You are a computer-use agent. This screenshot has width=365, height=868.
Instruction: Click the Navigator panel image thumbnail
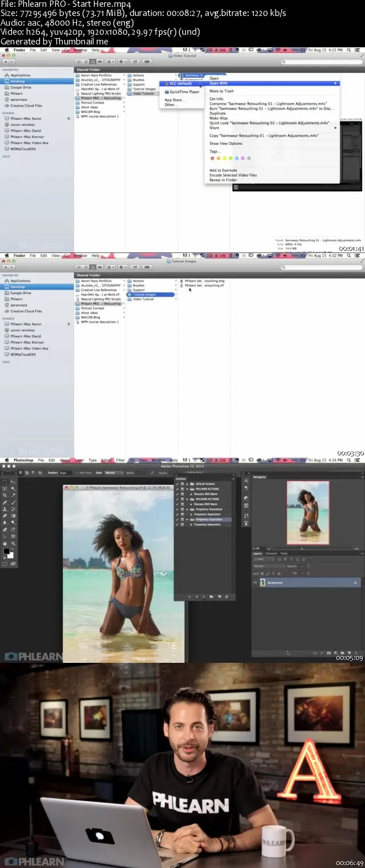pos(307,512)
